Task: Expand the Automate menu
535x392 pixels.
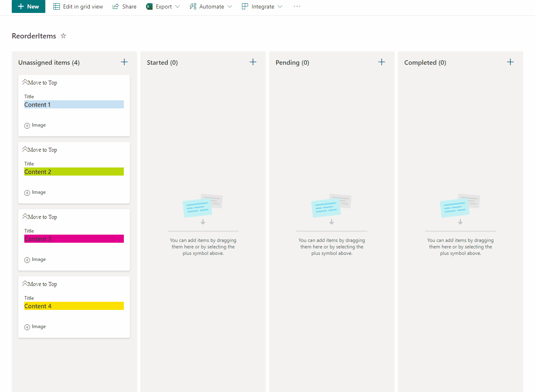Action: click(x=211, y=6)
